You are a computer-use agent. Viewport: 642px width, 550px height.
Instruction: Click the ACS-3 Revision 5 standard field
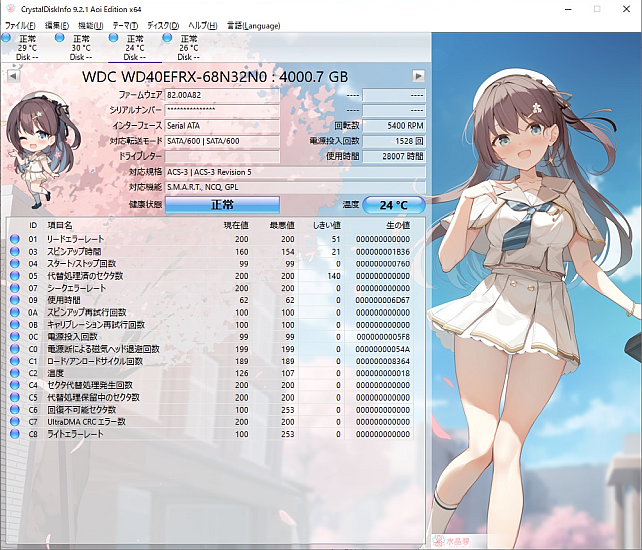coord(295,172)
